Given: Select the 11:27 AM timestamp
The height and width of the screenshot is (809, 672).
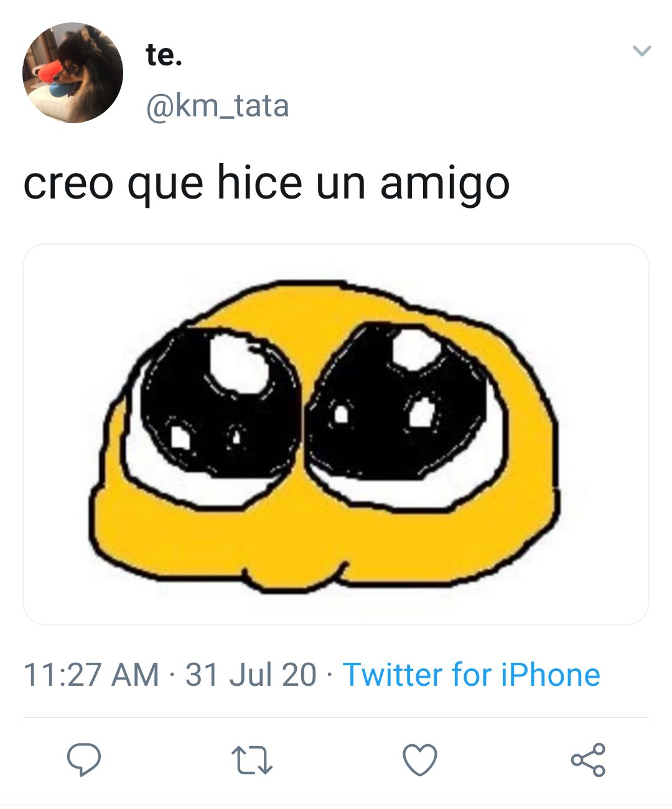Looking at the screenshot, I should (91, 675).
